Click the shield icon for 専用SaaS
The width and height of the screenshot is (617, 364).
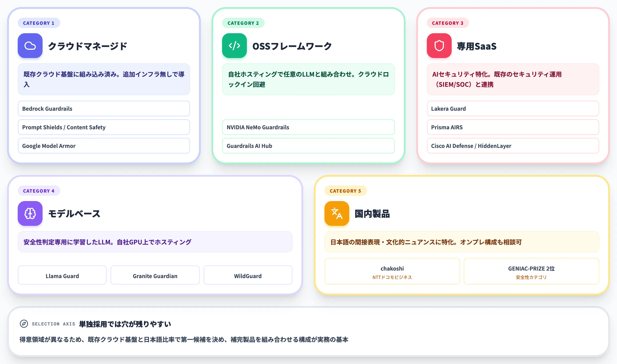439,46
